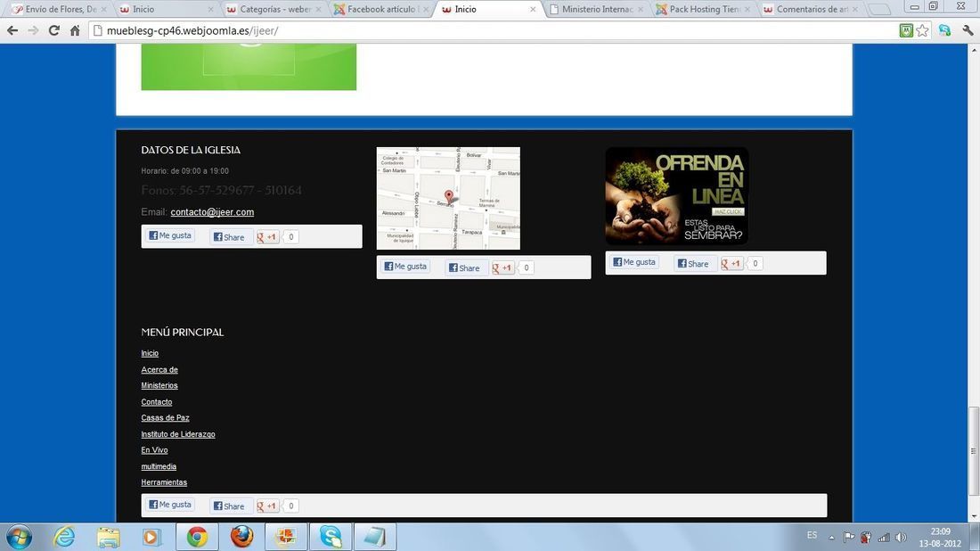Click Facebook Share below Ofrenda en Línea
This screenshot has width=980, height=551.
pos(693,264)
